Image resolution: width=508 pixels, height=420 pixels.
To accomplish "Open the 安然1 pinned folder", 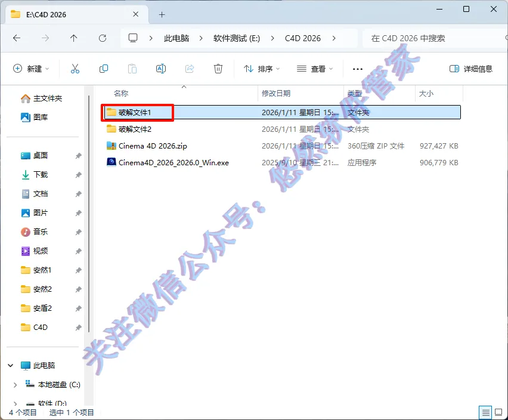I will click(36, 270).
